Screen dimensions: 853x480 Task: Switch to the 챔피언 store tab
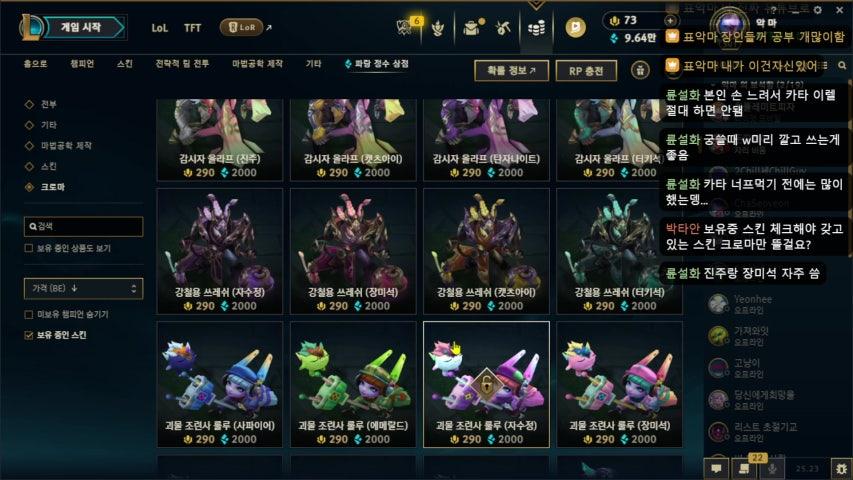click(82, 64)
